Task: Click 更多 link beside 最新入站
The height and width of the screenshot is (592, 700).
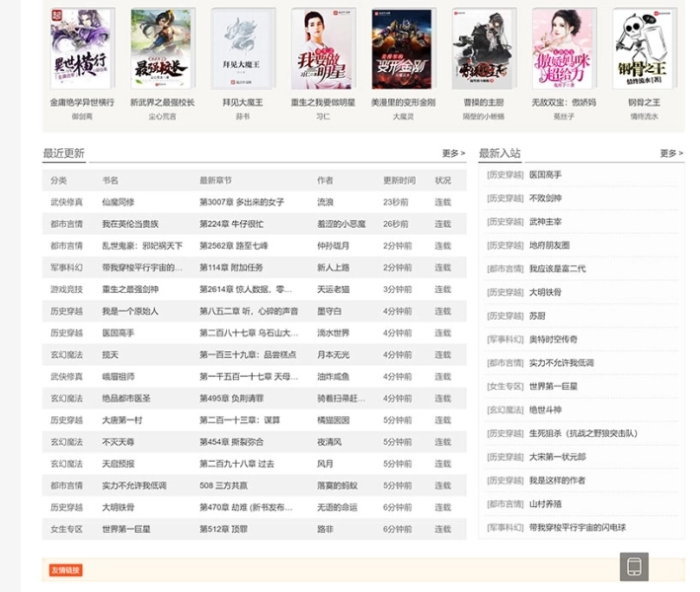Action: [671, 154]
